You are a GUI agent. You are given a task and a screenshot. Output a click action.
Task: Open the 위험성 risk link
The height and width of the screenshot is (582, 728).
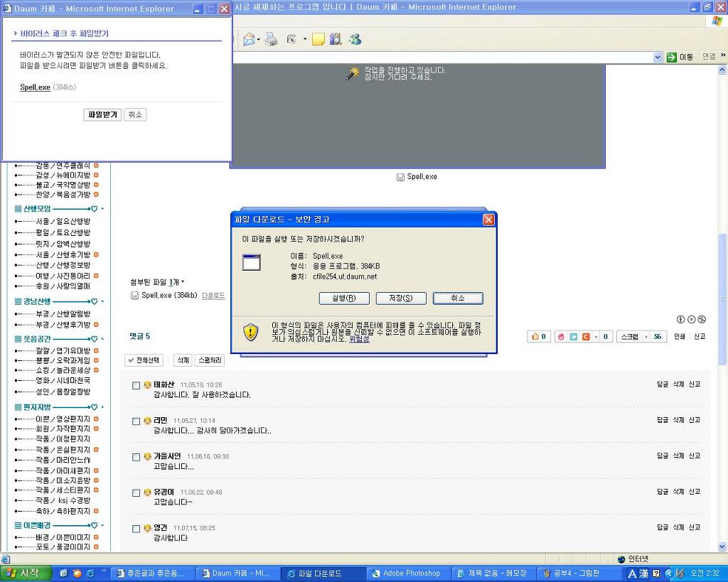(359, 339)
